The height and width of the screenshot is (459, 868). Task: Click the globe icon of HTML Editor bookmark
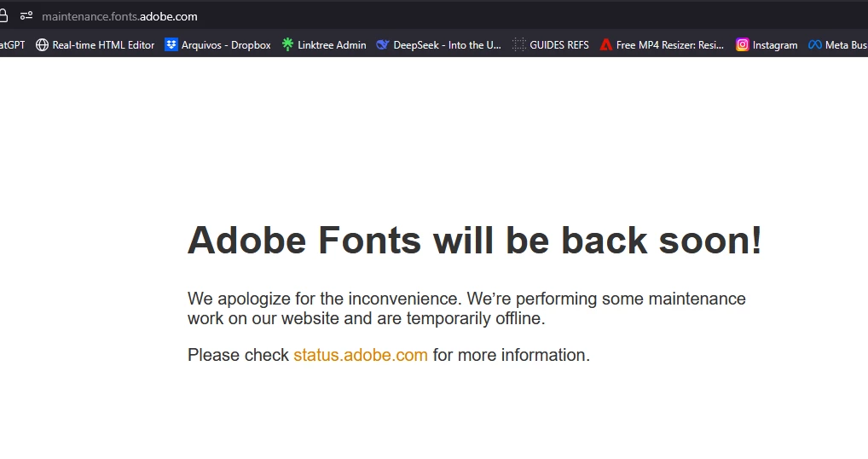pos(42,45)
